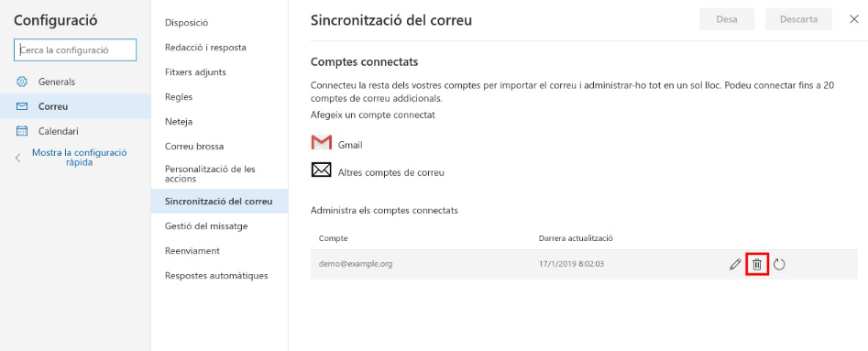Click the Gmail envelope logo icon
Image resolution: width=868 pixels, height=351 pixels.
click(322, 143)
